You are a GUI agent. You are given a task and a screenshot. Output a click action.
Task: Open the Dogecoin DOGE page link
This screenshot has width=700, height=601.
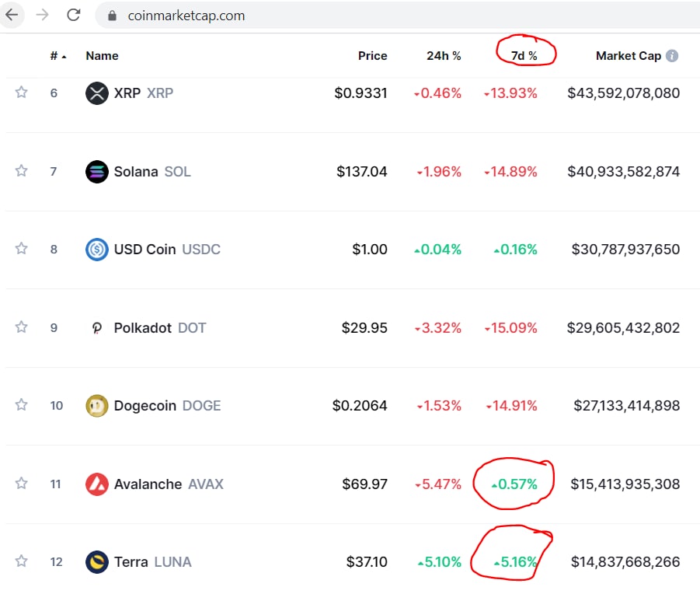point(167,406)
